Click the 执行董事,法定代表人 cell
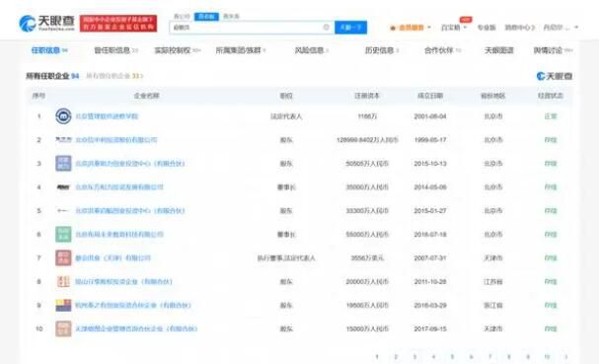Image resolution: width=599 pixels, height=364 pixels. coord(286,258)
